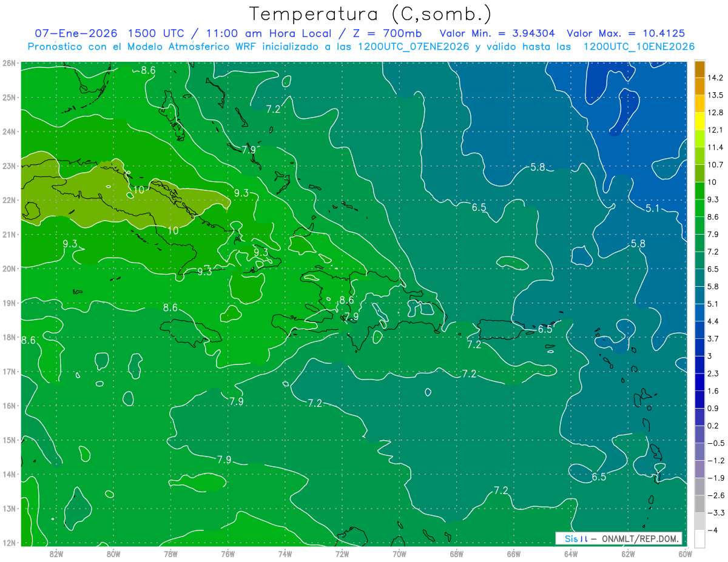Screen dimensions: 728x562
Task: Click the "0.2" color scale label
Action: coord(713,426)
